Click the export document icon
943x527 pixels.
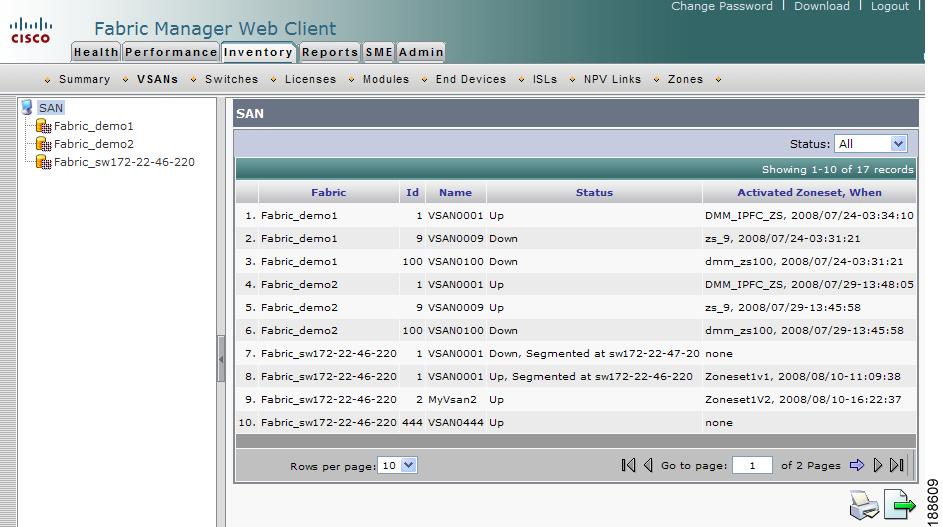tap(899, 504)
